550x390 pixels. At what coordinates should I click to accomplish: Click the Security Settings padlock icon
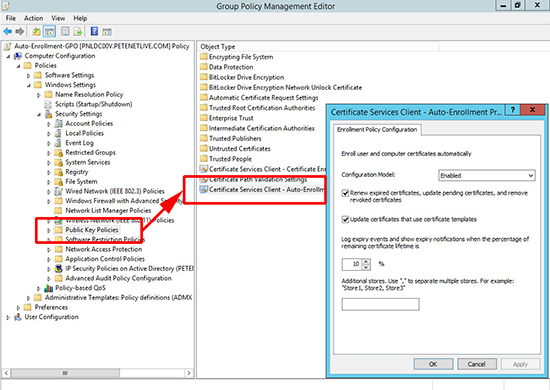(48, 114)
